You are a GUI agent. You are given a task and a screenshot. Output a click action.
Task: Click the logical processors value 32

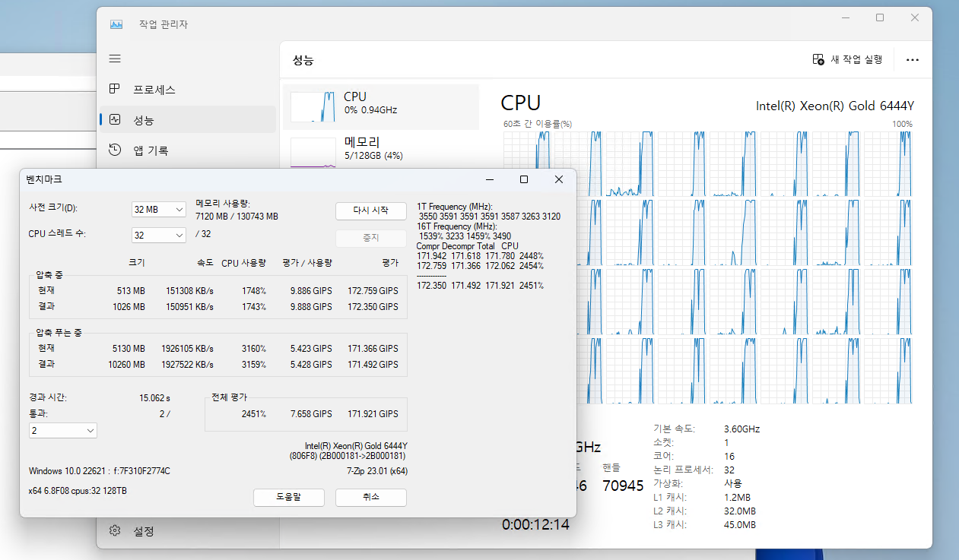pyautogui.click(x=729, y=470)
